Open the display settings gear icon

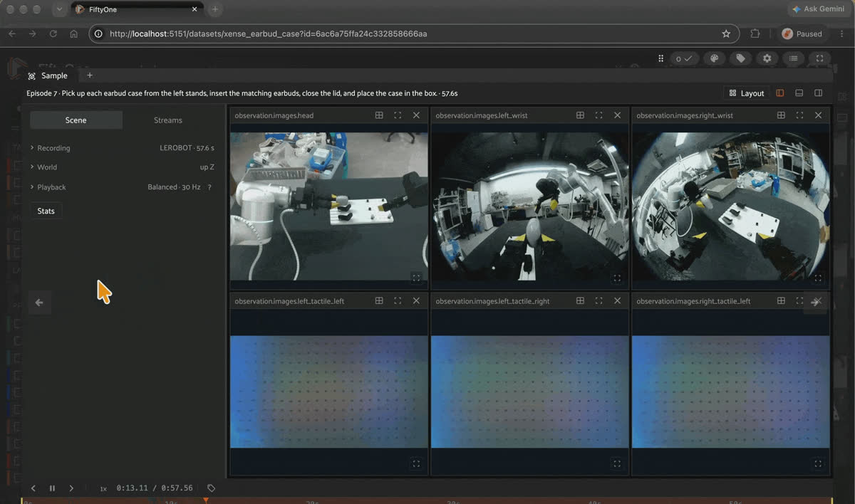[x=767, y=58]
